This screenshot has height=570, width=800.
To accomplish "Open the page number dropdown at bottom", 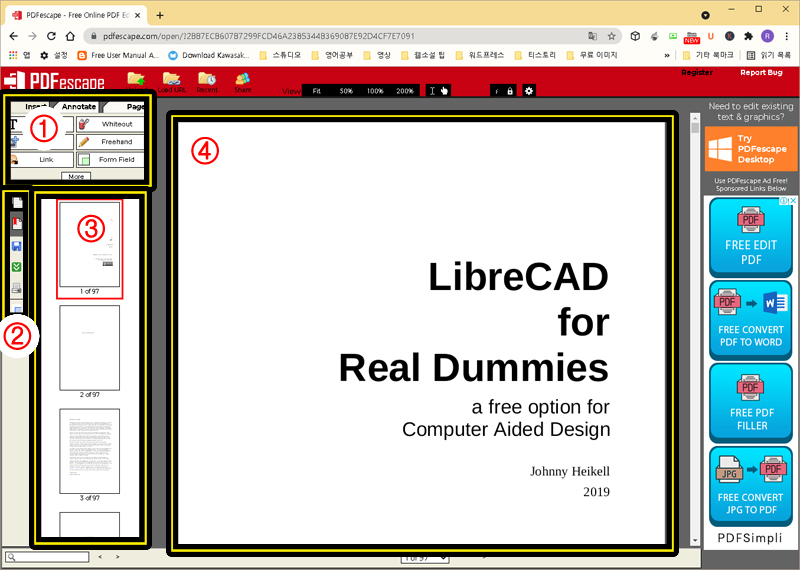I will pyautogui.click(x=425, y=558).
